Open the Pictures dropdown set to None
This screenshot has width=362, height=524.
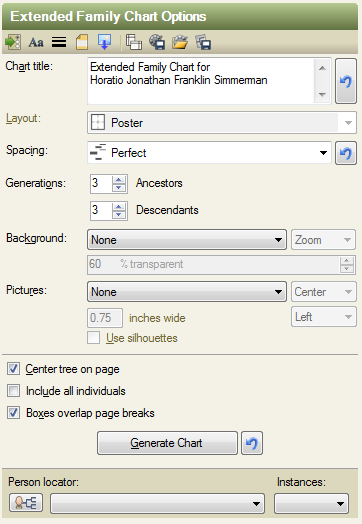tap(187, 292)
